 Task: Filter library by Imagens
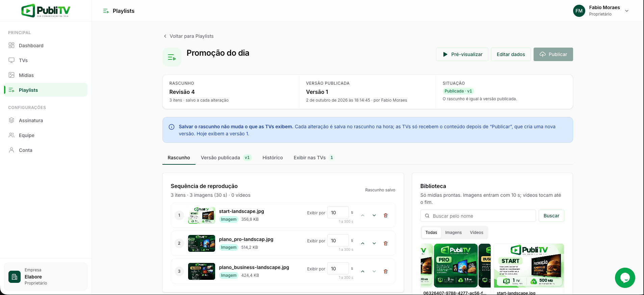click(453, 233)
